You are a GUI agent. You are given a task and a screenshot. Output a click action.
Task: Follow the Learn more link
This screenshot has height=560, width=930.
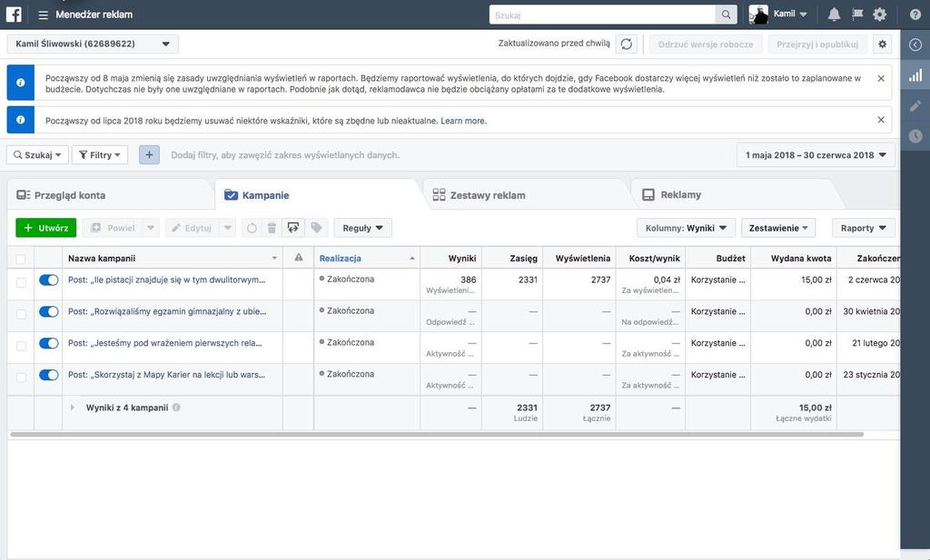pyautogui.click(x=463, y=121)
